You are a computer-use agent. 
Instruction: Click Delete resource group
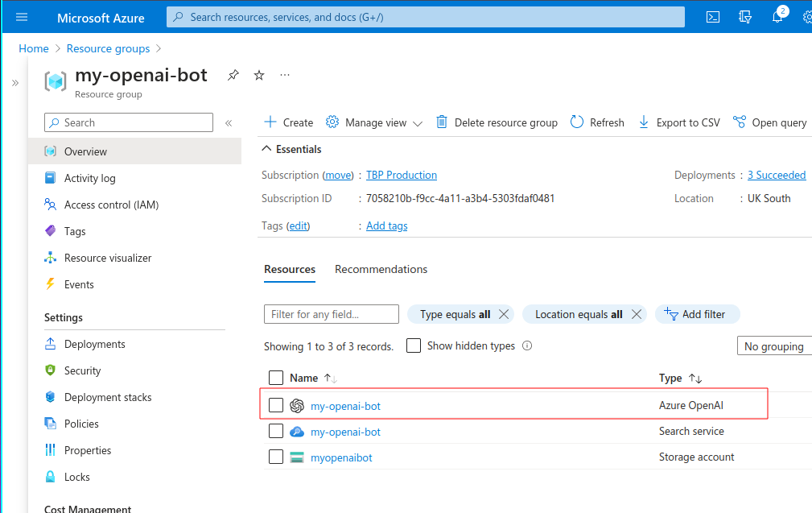pyautogui.click(x=497, y=122)
